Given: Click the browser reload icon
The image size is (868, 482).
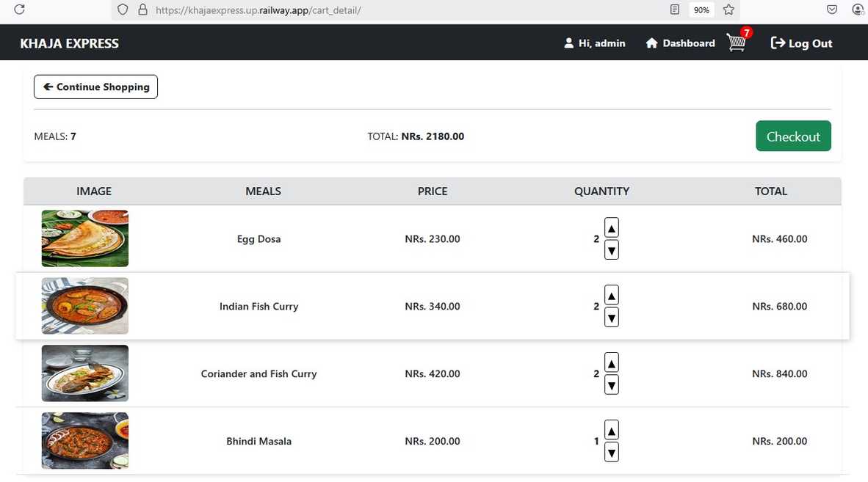Looking at the screenshot, I should pyautogui.click(x=20, y=10).
